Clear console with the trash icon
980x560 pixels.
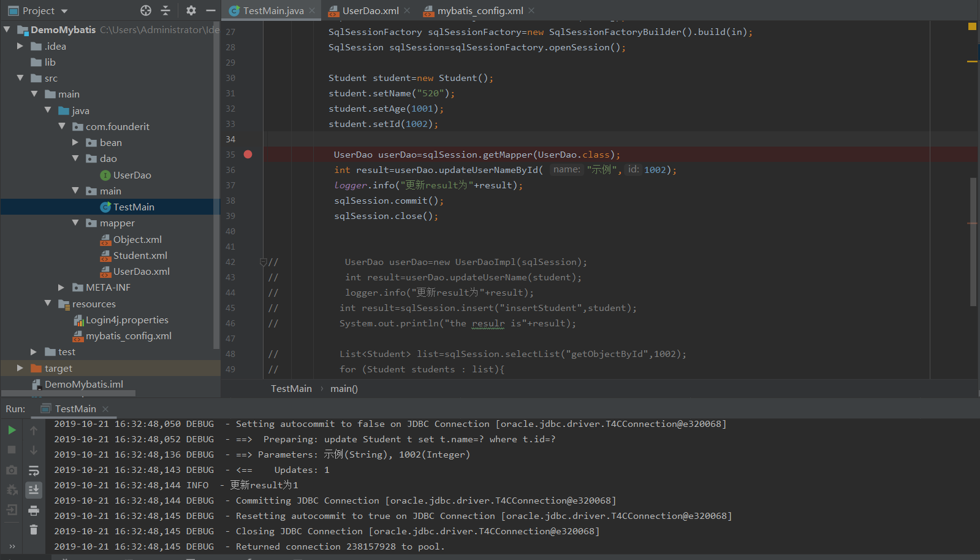tap(34, 529)
